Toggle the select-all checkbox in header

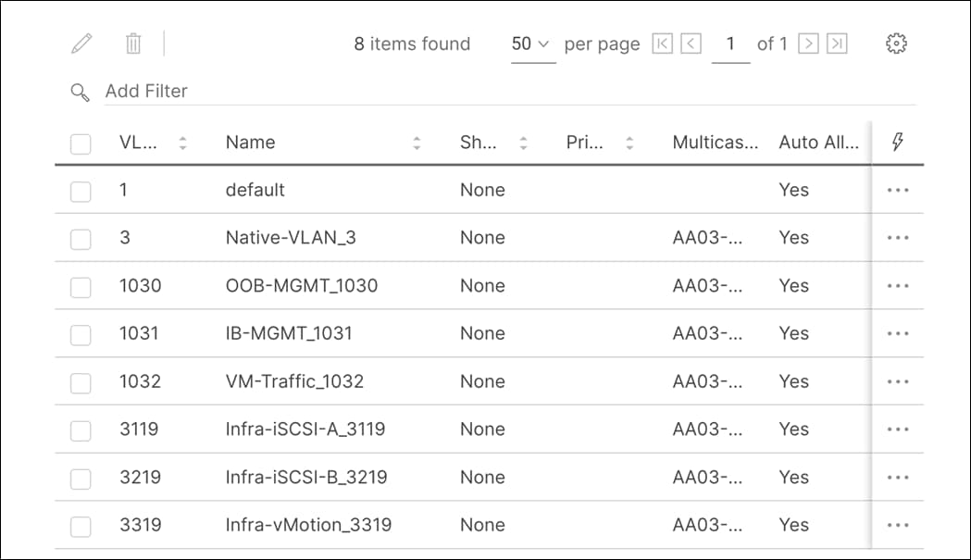(81, 142)
